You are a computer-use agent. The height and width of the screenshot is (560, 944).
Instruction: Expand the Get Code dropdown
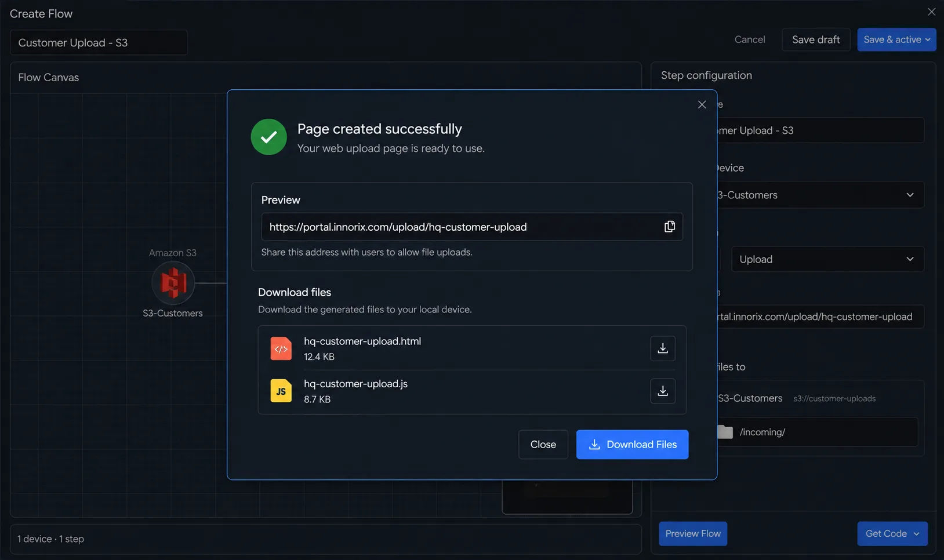point(892,534)
